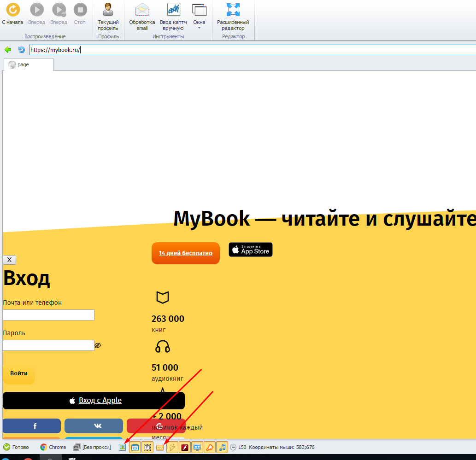Image resolution: width=476 pixels, height=460 pixels.
Task: Close the login form with X
Action: coord(9,260)
